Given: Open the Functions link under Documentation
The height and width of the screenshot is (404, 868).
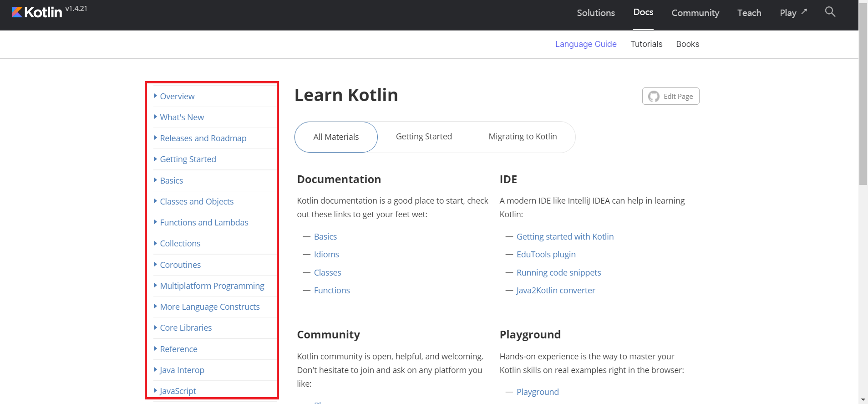Looking at the screenshot, I should [x=332, y=290].
